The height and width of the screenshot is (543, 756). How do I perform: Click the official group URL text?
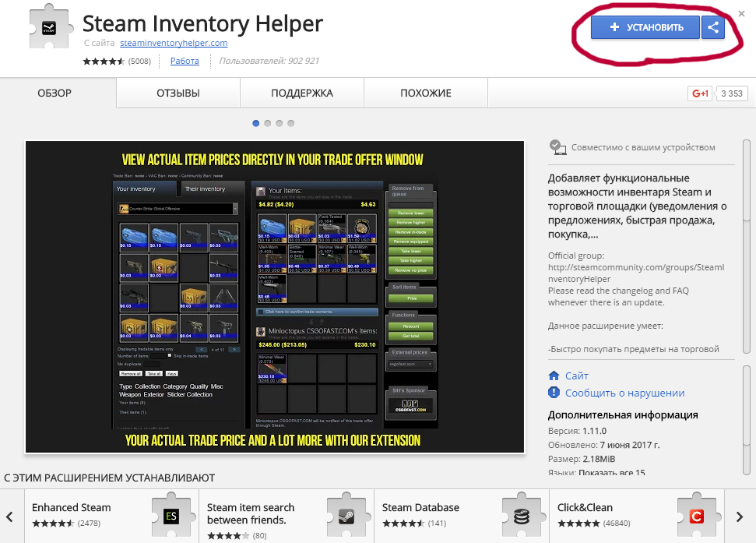636,273
